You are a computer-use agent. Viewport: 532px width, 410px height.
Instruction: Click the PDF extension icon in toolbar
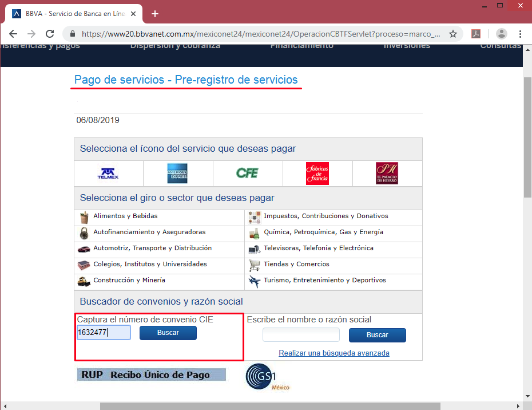475,34
